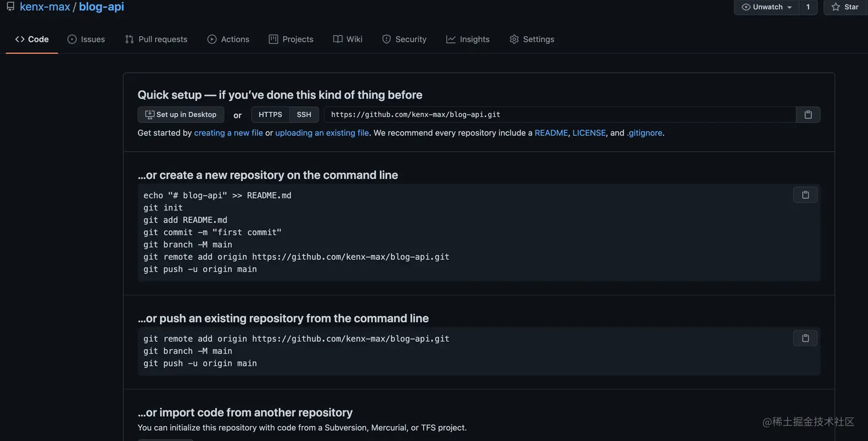Viewport: 868px width, 441px height.
Task: View the Insights tab
Action: pyautogui.click(x=468, y=39)
